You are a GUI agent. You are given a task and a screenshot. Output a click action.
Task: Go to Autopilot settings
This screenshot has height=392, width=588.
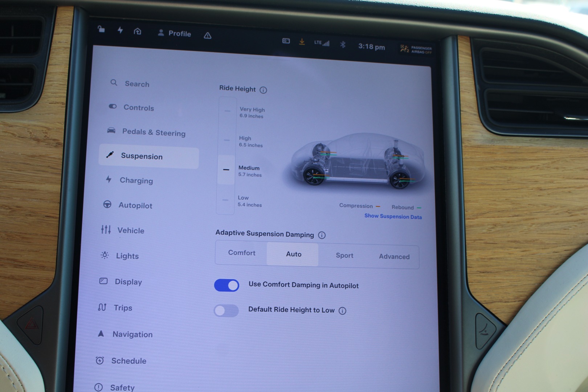135,205
